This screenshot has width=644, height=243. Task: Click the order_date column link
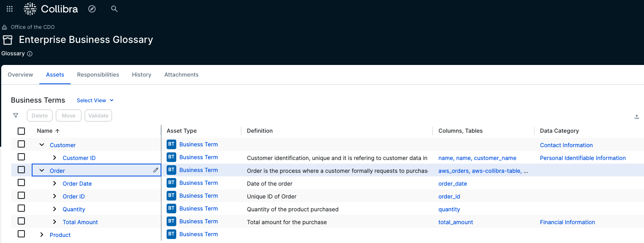(452, 184)
